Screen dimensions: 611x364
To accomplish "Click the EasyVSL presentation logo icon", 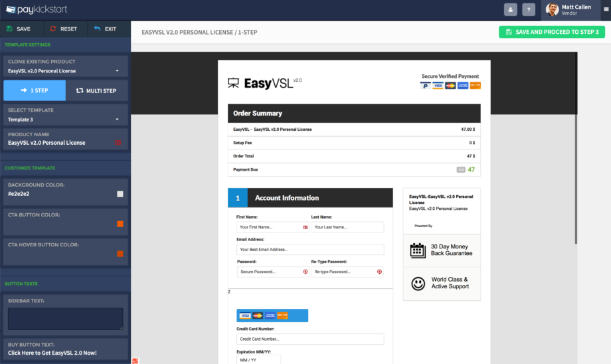I will pos(233,82).
